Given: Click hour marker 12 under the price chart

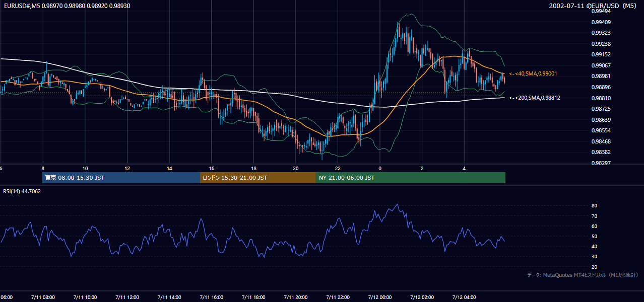Looking at the screenshot, I should 127,169.
